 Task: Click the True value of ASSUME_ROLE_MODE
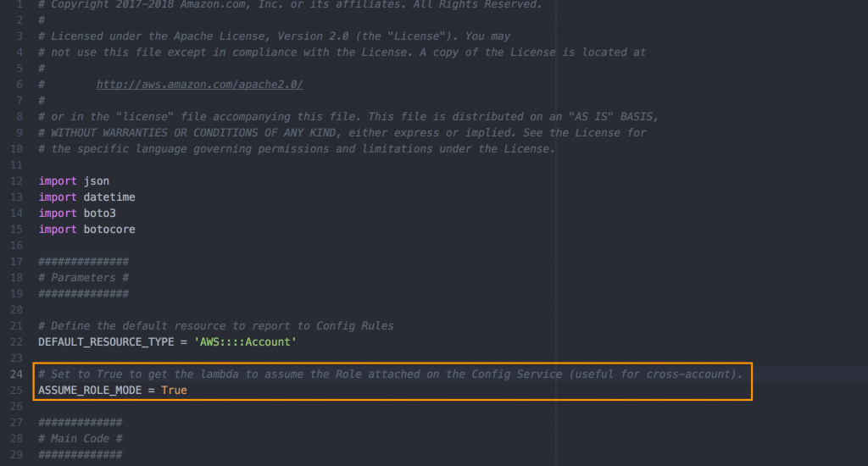click(174, 391)
